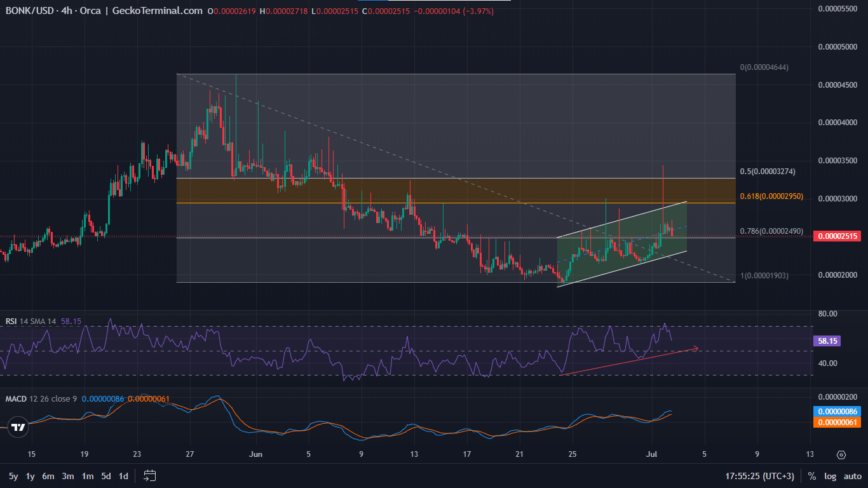Image resolution: width=868 pixels, height=488 pixels.
Task: Click the RSI 40.00 axis label
Action: [x=828, y=363]
